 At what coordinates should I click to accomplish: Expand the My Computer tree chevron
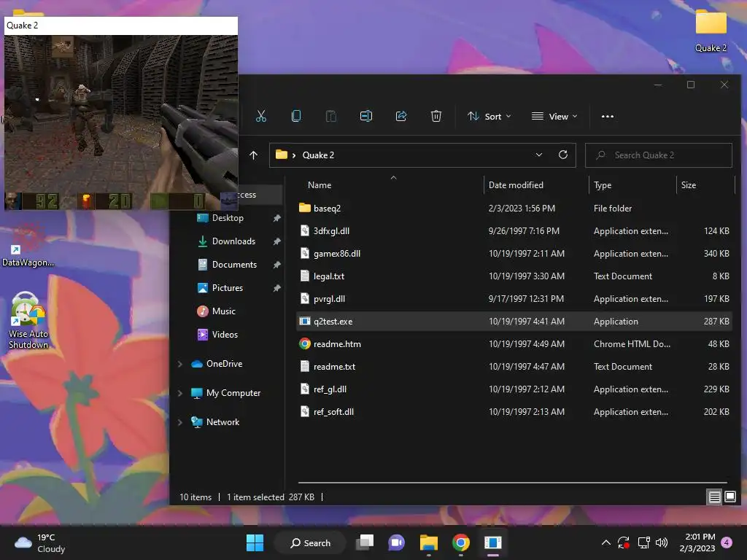pyautogui.click(x=180, y=393)
